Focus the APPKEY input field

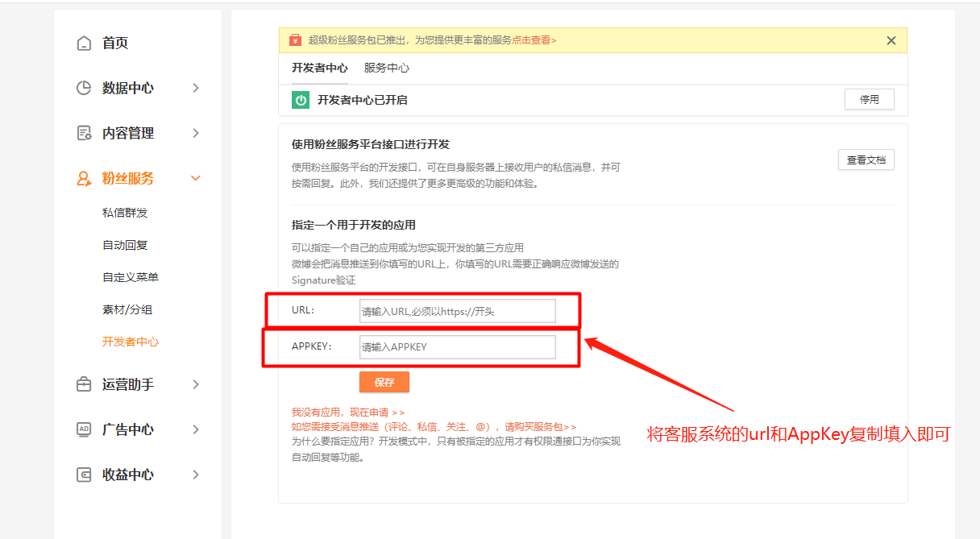click(458, 347)
